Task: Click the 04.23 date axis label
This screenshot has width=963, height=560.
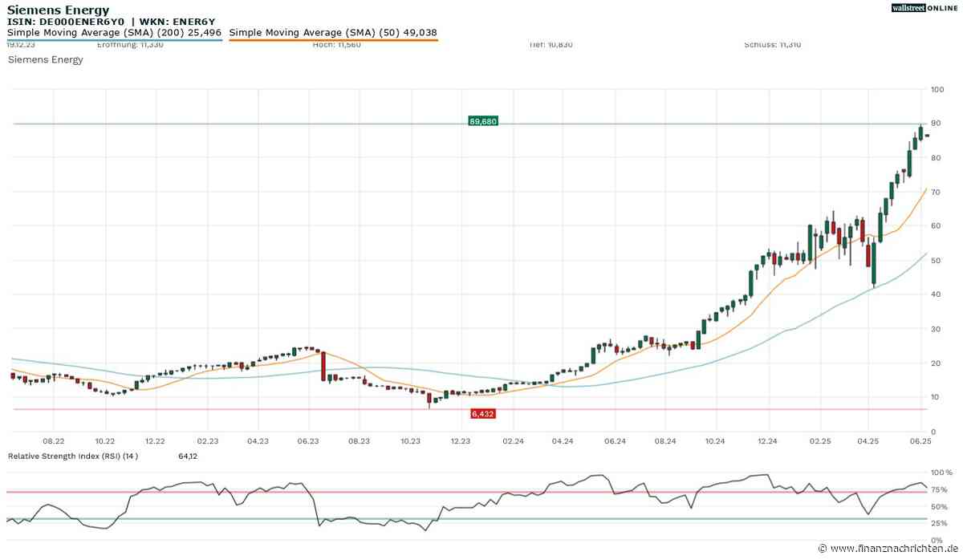Action: click(258, 441)
